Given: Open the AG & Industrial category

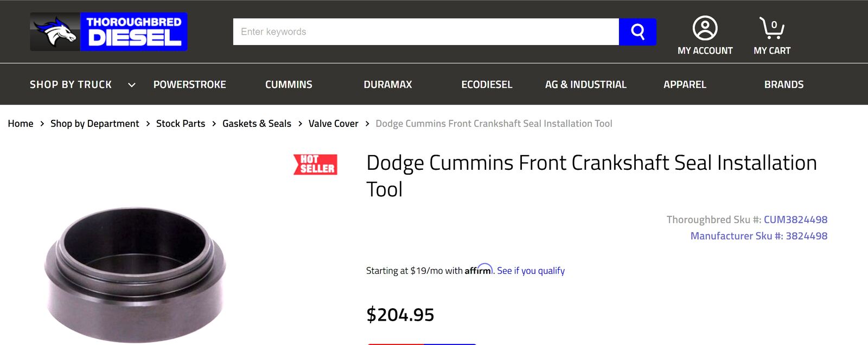Looking at the screenshot, I should click(x=586, y=85).
